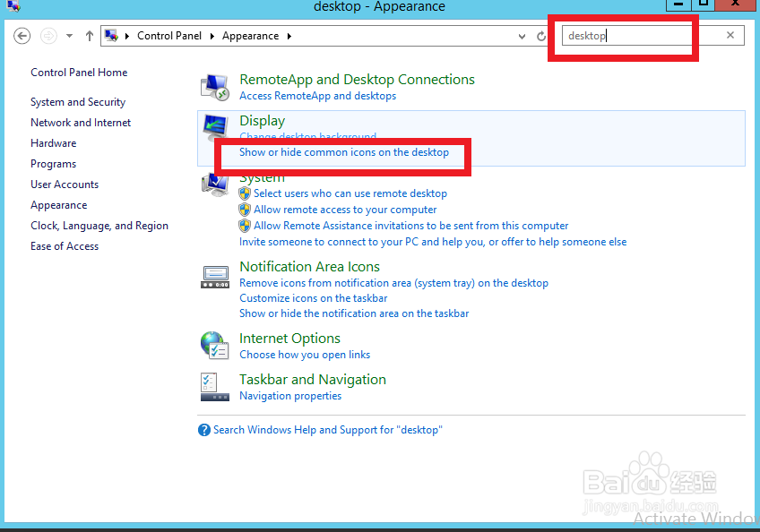The width and height of the screenshot is (760, 532).
Task: Click the System computer icon
Action: point(215,185)
